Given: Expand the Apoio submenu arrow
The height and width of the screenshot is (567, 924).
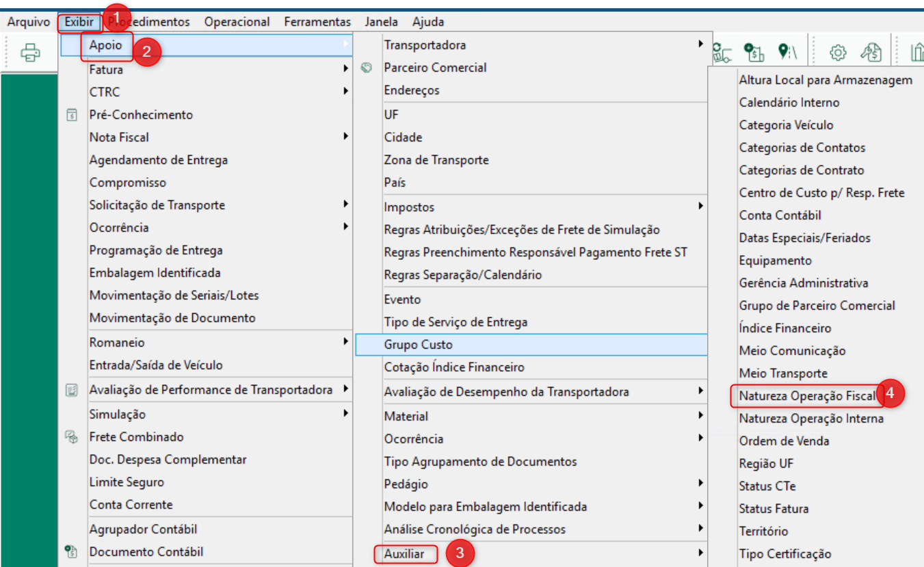Looking at the screenshot, I should point(346,46).
